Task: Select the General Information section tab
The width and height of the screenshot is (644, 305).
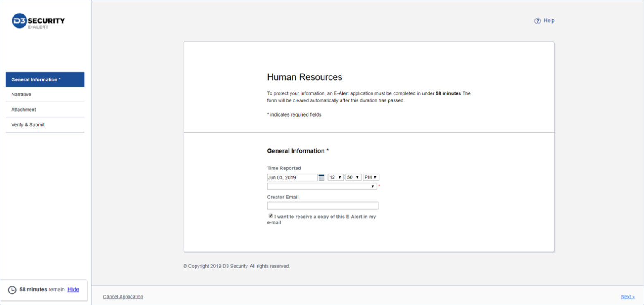Action: tap(45, 80)
